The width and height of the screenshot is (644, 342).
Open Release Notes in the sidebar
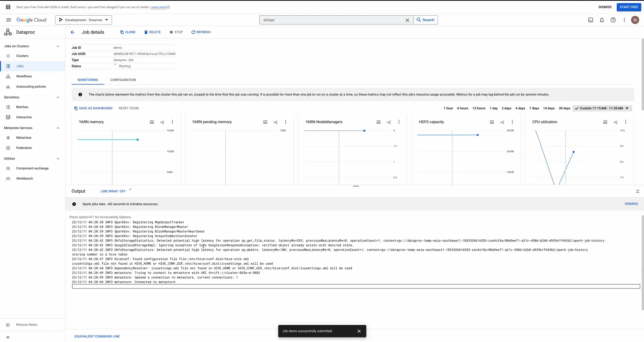(x=32, y=325)
